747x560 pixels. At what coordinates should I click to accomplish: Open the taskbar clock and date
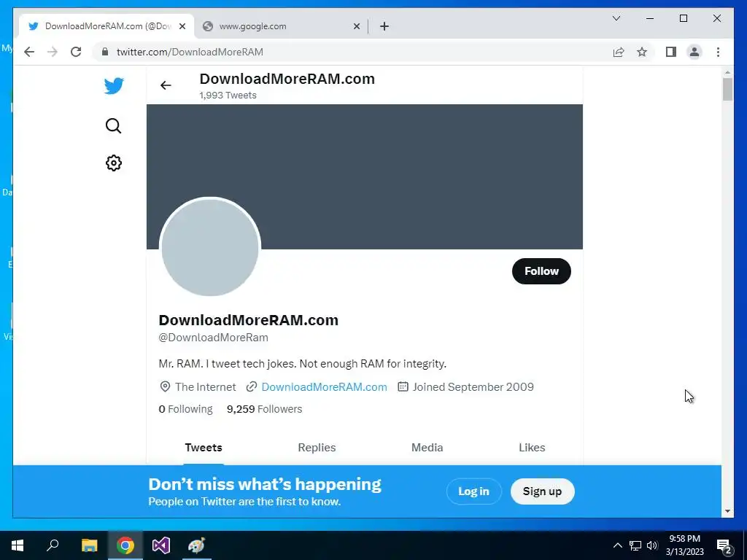pyautogui.click(x=684, y=545)
